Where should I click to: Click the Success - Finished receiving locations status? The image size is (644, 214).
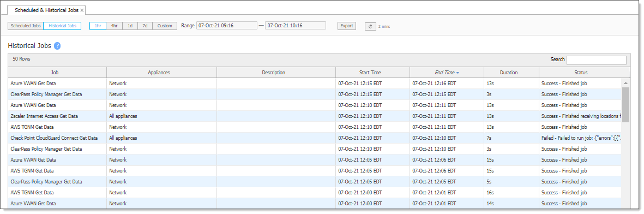tap(581, 116)
